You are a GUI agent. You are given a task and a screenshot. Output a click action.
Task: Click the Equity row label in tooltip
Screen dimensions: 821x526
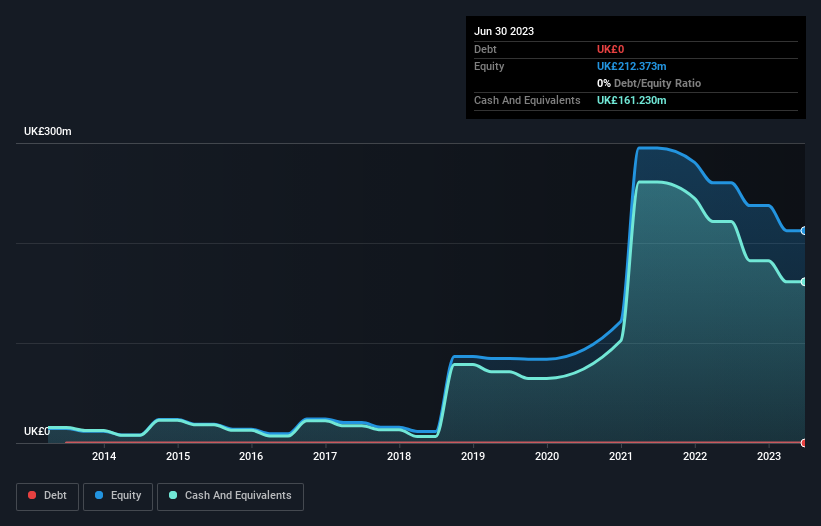489,66
